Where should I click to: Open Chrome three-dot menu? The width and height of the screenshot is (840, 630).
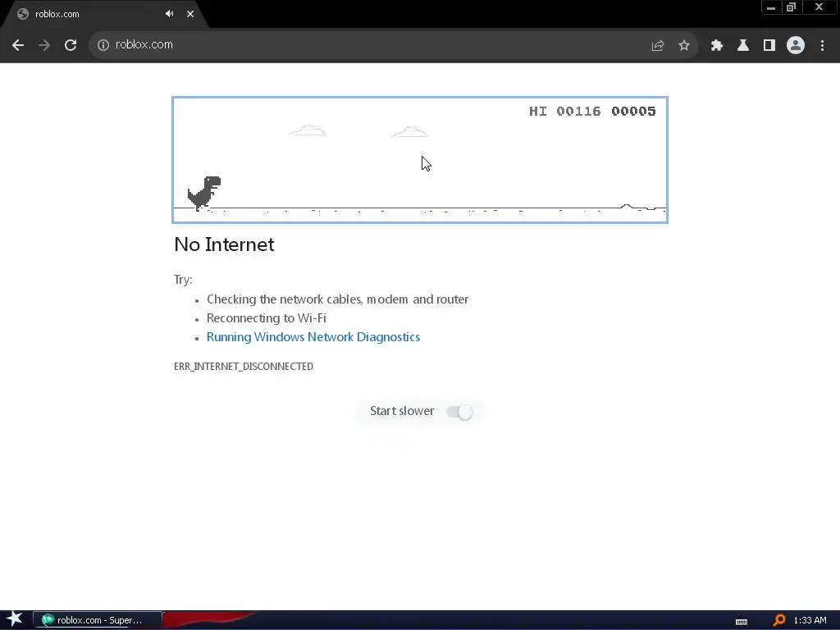click(x=822, y=46)
